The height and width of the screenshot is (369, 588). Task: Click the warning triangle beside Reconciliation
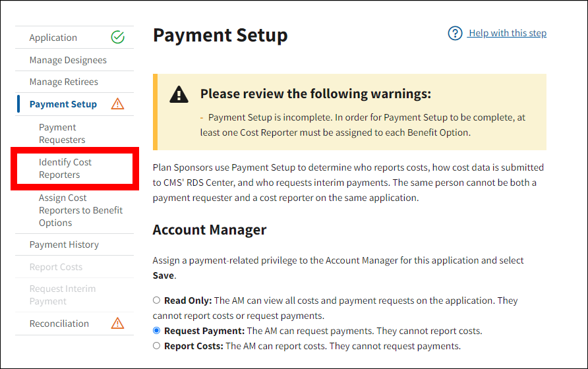117,324
